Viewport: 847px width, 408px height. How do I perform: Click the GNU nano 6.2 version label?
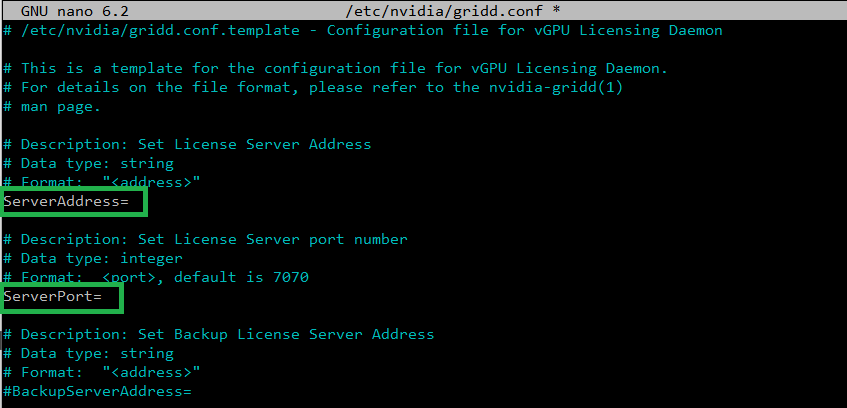pyautogui.click(x=75, y=10)
